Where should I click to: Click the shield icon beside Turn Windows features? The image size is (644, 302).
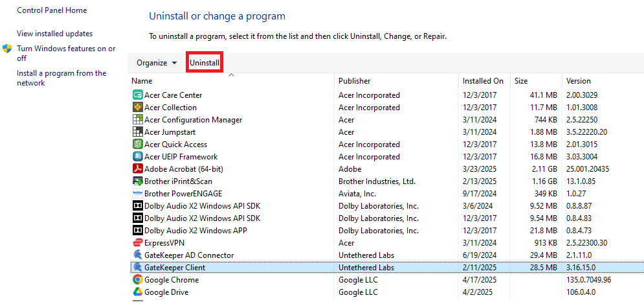(x=7, y=49)
